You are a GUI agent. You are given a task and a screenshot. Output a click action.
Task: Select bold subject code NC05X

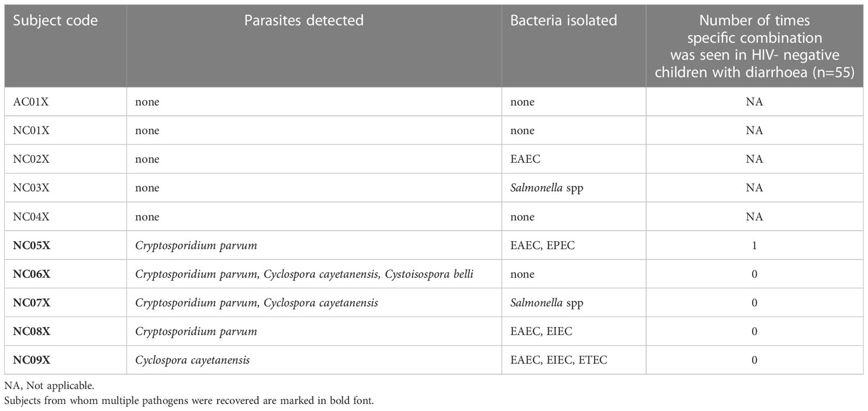32,245
